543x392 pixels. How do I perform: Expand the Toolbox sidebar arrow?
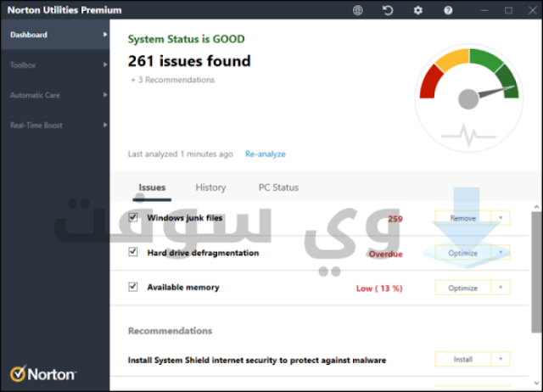point(105,64)
